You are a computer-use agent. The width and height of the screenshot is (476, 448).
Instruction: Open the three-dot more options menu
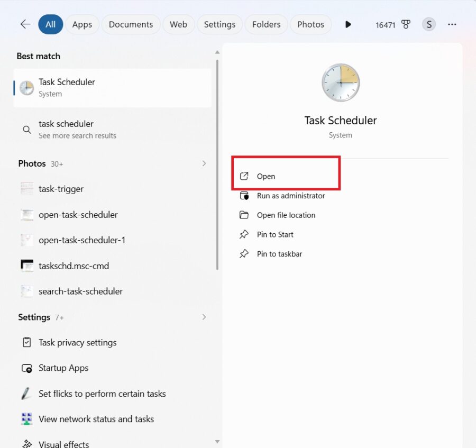coord(452,24)
